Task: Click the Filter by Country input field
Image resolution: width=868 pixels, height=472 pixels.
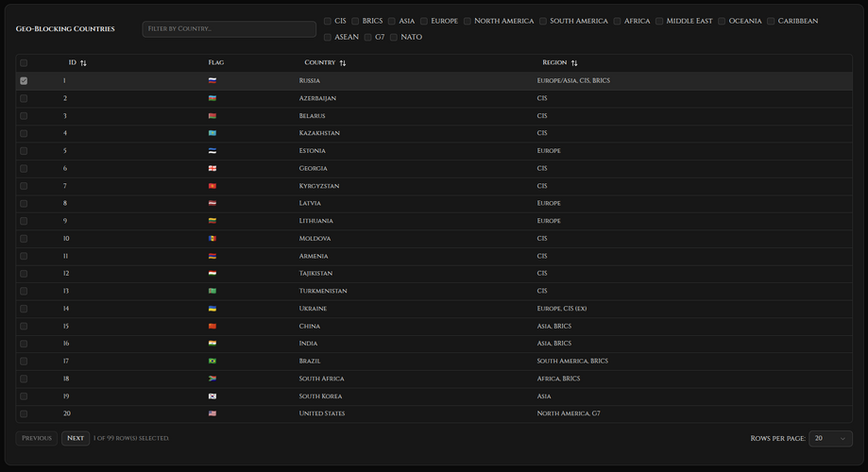Action: pyautogui.click(x=229, y=29)
